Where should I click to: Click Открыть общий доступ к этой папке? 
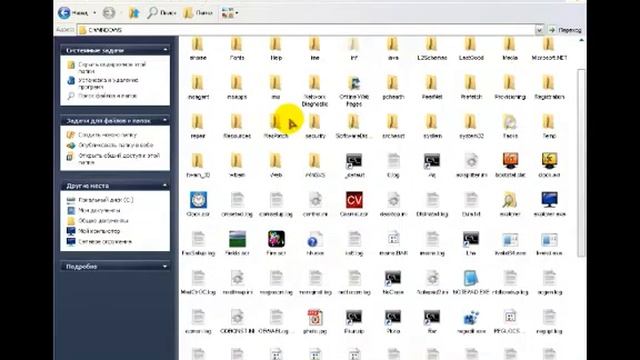(119, 159)
